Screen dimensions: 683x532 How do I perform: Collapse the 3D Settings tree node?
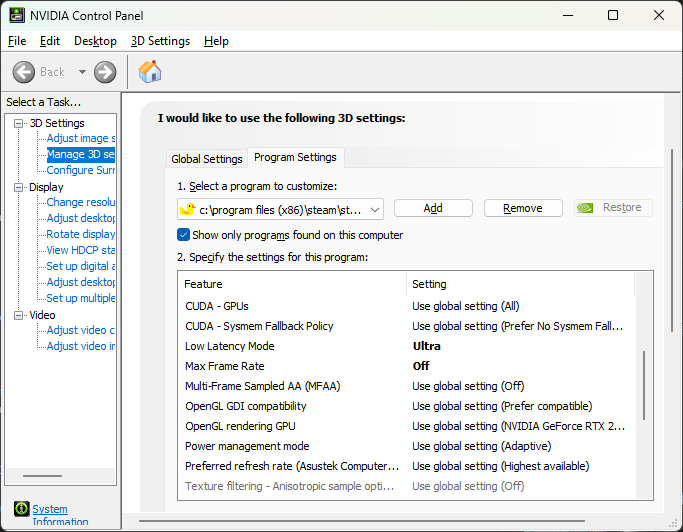click(x=19, y=123)
